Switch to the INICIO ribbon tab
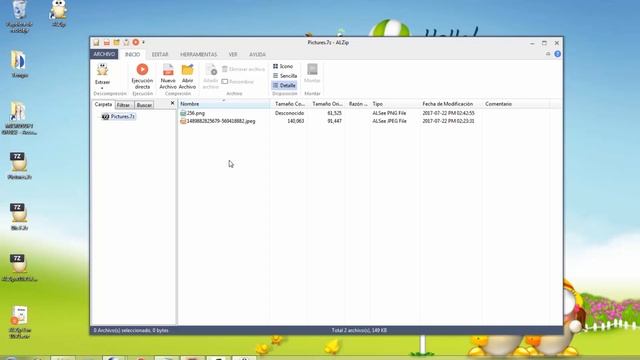The height and width of the screenshot is (360, 640). click(132, 54)
